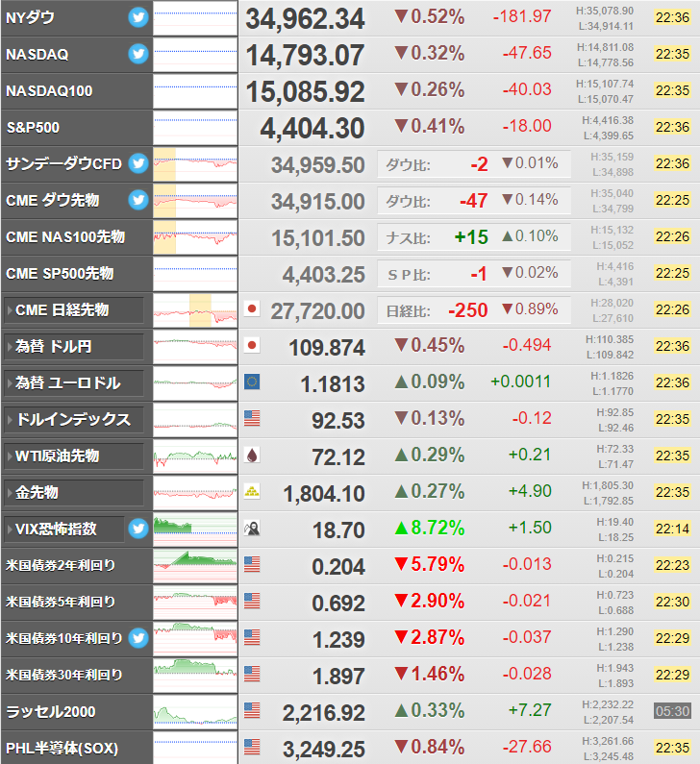Click the 1,804.10 gold price
Screen dimensions: 700x764
tap(324, 494)
